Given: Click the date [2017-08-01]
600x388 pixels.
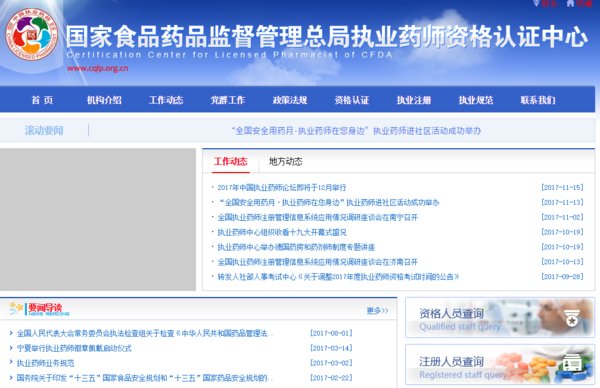Looking at the screenshot, I should pos(331,333).
